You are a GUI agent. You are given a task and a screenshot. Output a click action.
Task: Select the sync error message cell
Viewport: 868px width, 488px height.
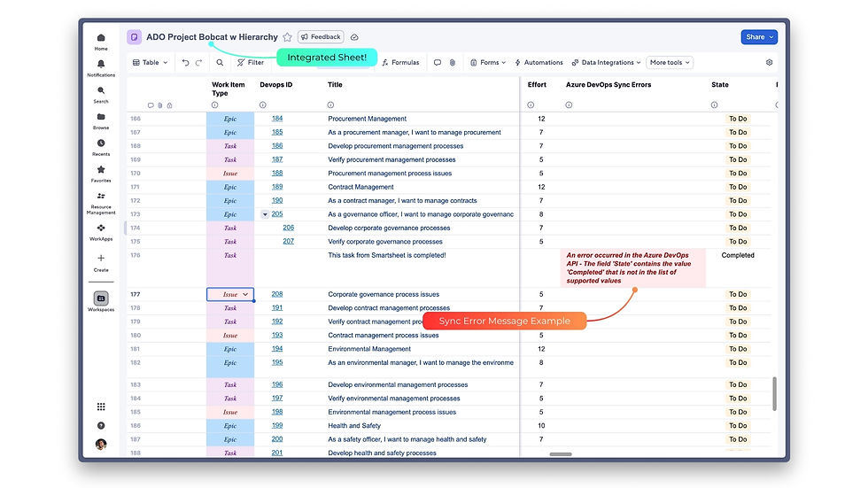pyautogui.click(x=632, y=267)
